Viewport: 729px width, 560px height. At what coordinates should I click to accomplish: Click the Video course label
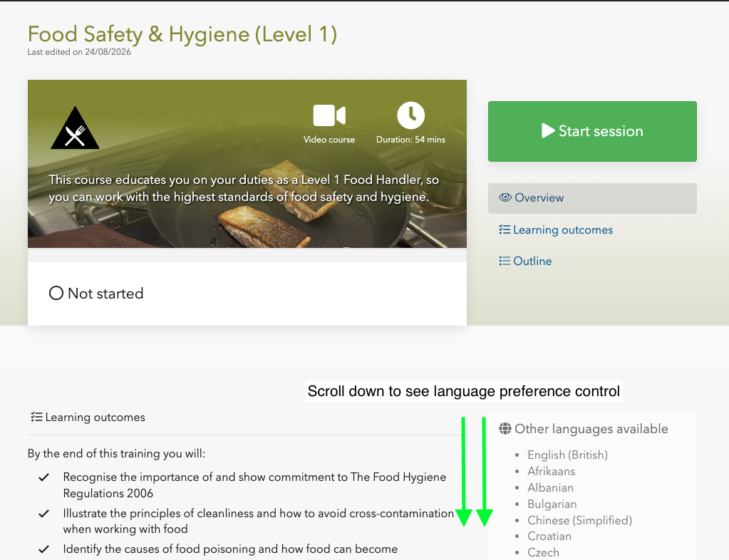pos(329,140)
